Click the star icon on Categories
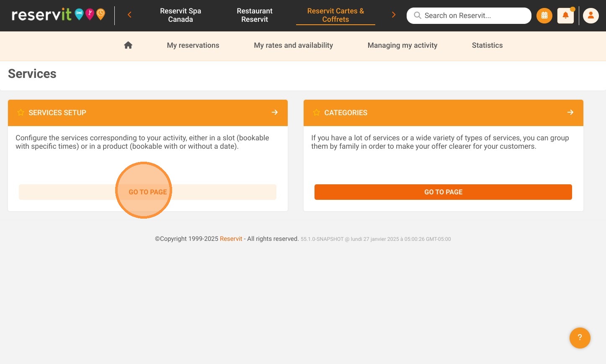Image resolution: width=606 pixels, height=364 pixels. (316, 112)
